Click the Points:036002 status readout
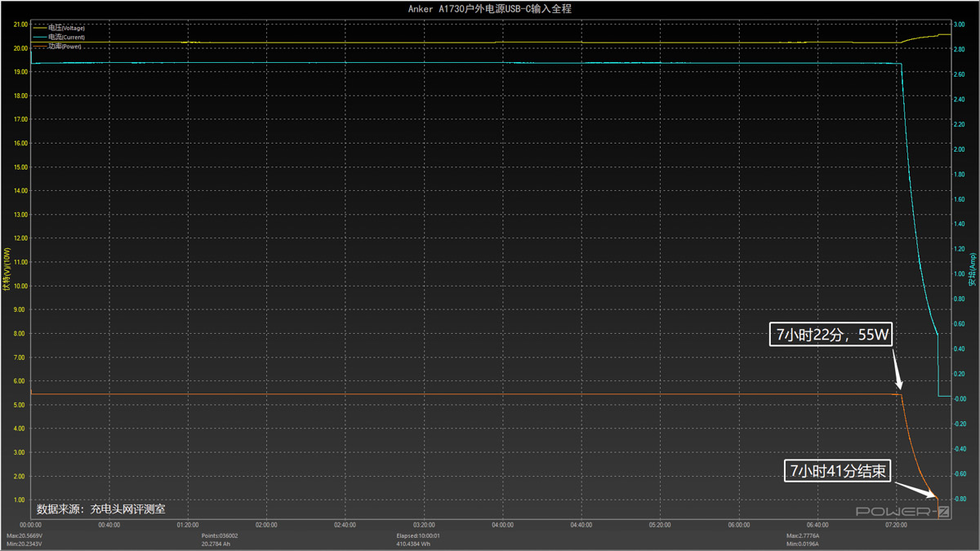 click(x=220, y=535)
